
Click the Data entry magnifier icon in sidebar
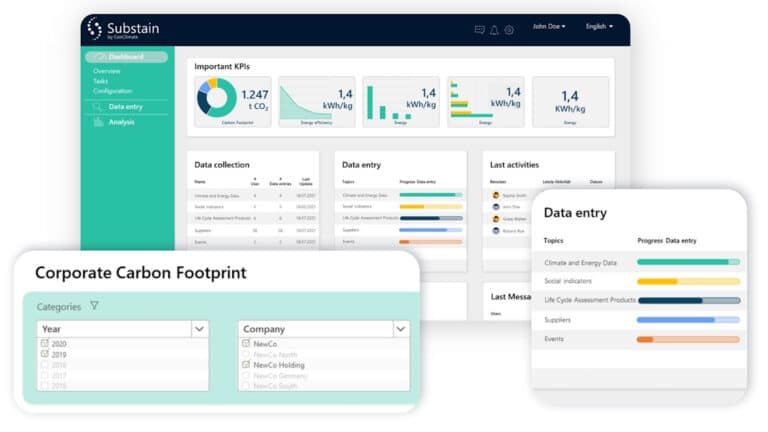click(98, 106)
